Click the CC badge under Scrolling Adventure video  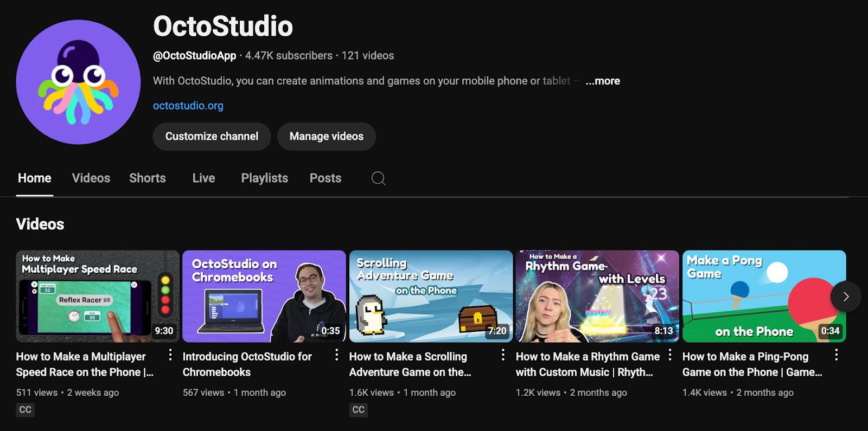click(359, 410)
